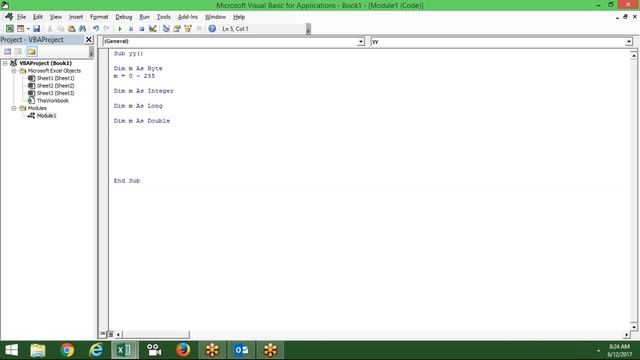Viewport: 640px width, 360px height.
Task: Open Object Browser with the toolbar icon
Action: pyautogui.click(x=188, y=29)
